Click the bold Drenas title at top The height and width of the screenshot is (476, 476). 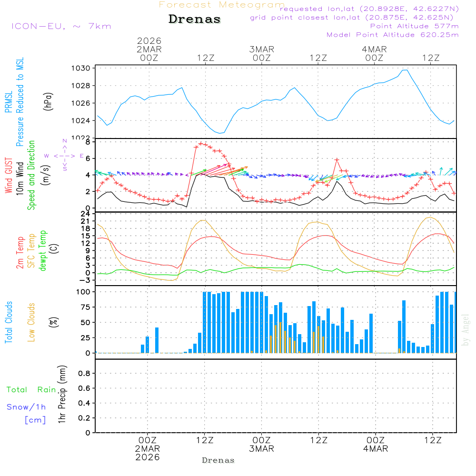pos(195,20)
